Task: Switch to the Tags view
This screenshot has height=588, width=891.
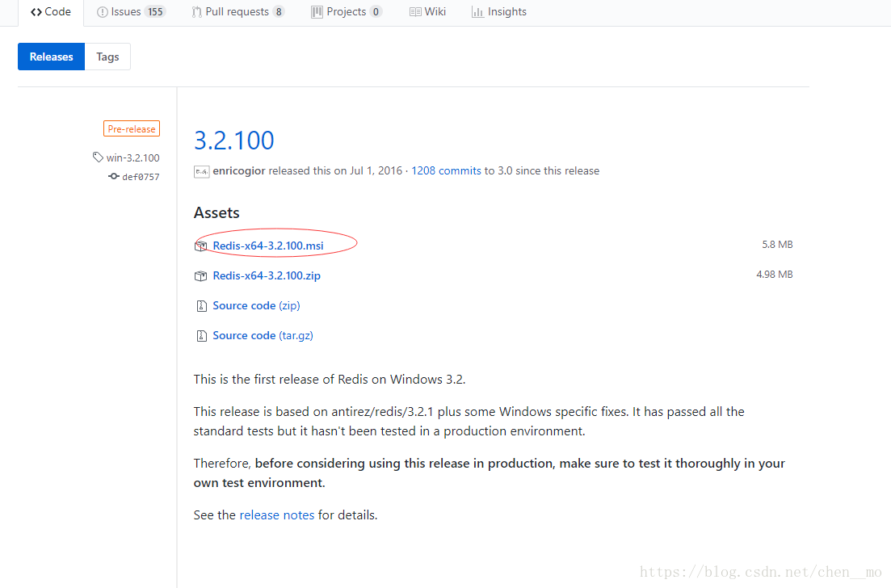Action: [107, 57]
